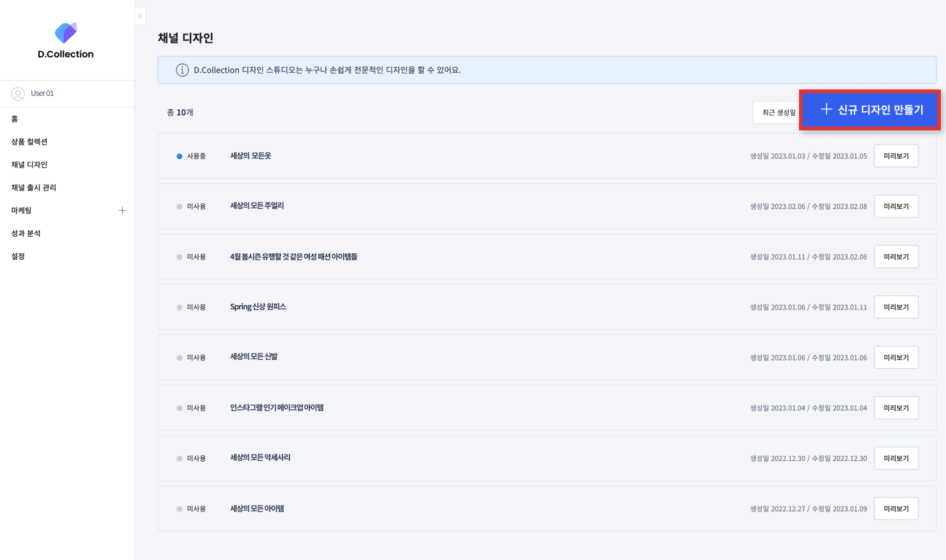The width and height of the screenshot is (946, 560).
Task: Preview the 세상의 모든 악세사리 design
Action: [896, 458]
